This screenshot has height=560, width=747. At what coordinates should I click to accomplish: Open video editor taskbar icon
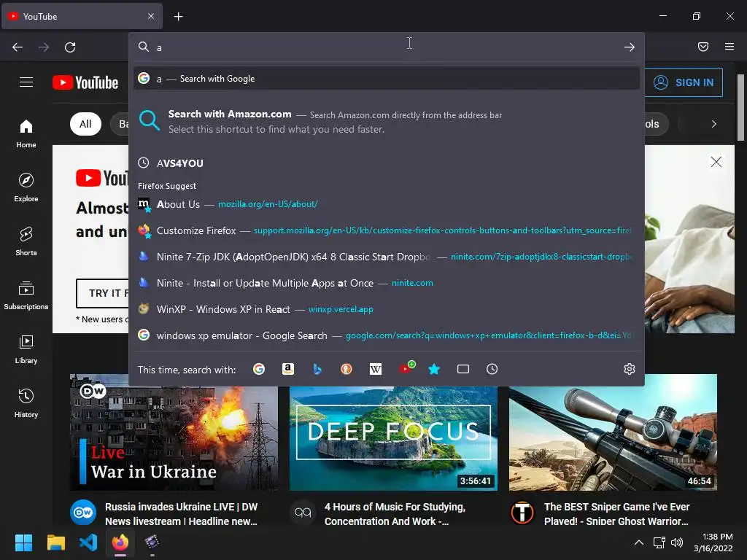tap(152, 542)
